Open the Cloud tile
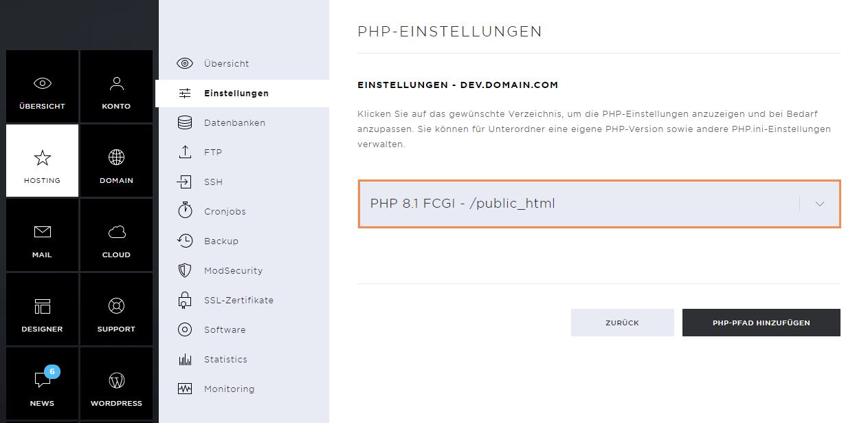This screenshot has width=868, height=423. pos(116,235)
